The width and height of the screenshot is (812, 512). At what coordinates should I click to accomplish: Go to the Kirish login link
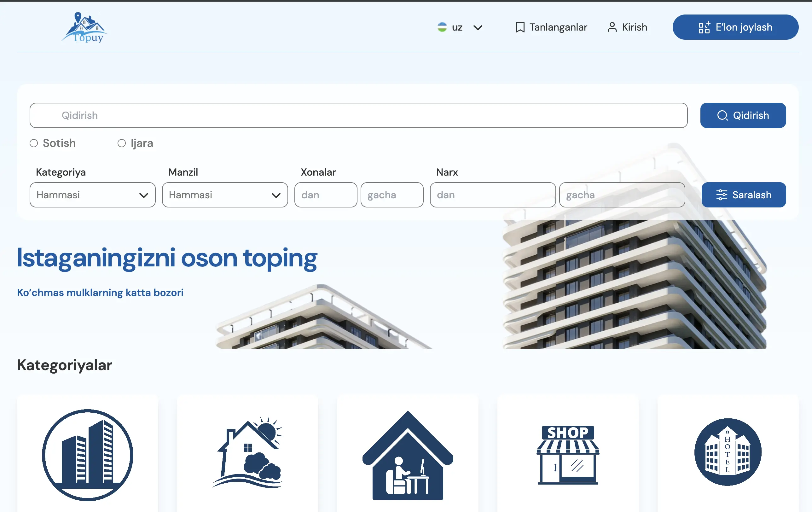tap(634, 27)
